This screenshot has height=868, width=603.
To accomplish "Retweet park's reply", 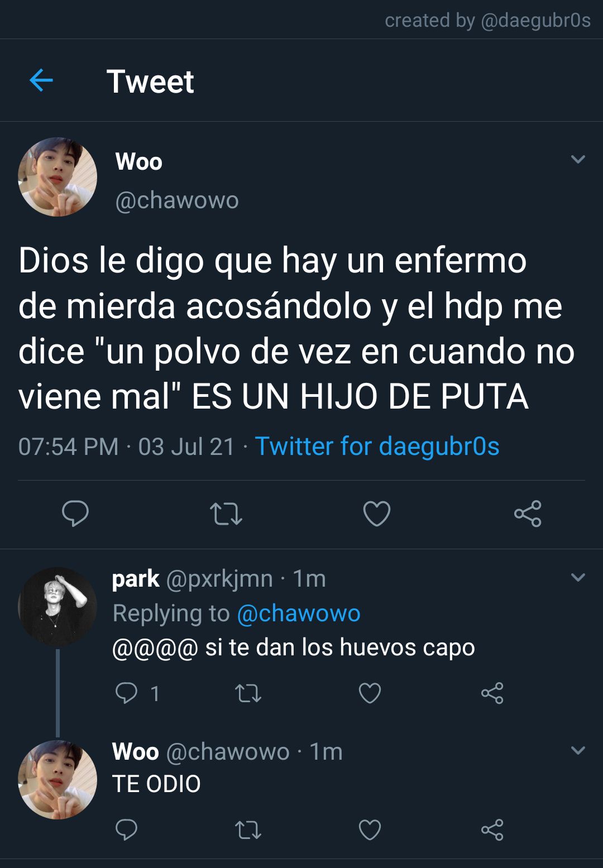I will [x=248, y=693].
